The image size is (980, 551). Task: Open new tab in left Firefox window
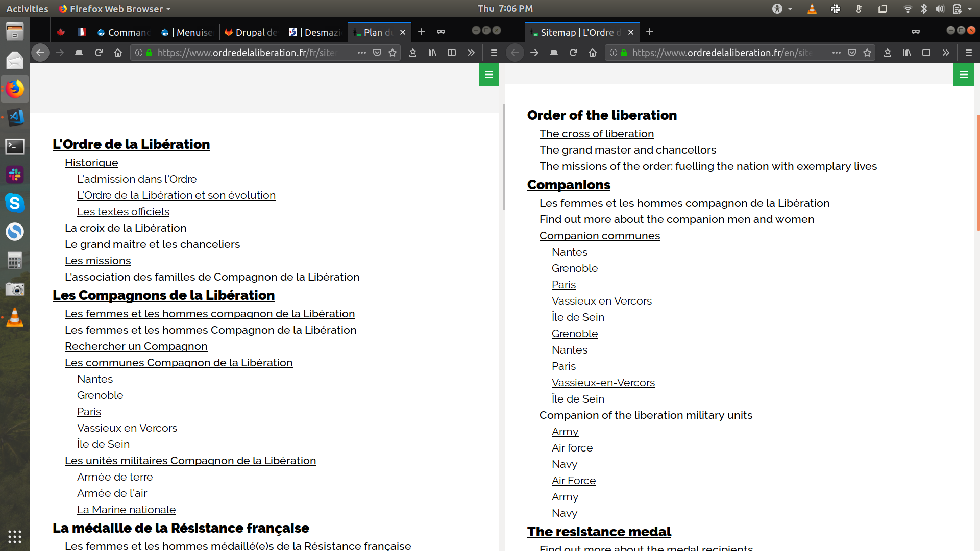click(422, 32)
